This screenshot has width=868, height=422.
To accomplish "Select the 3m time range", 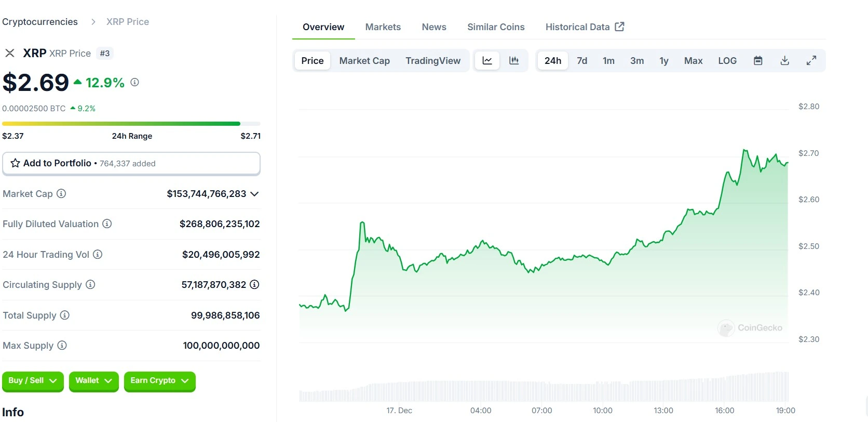I will click(x=637, y=61).
